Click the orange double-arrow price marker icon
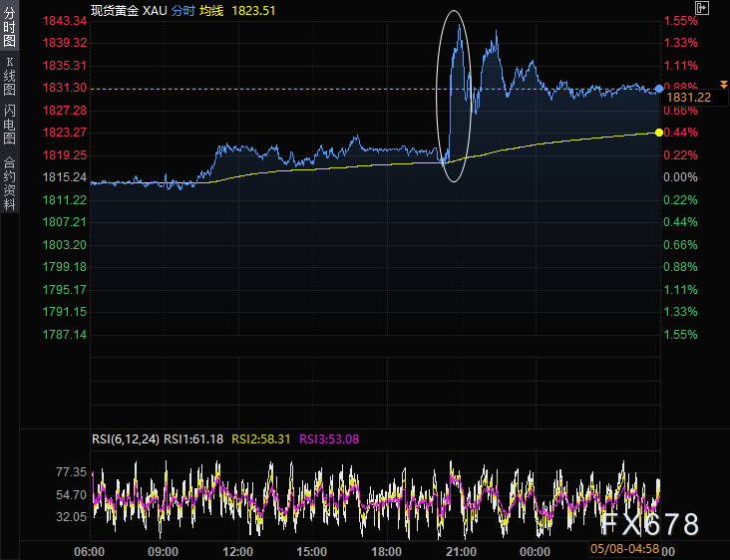730x560 pixels. click(723, 84)
